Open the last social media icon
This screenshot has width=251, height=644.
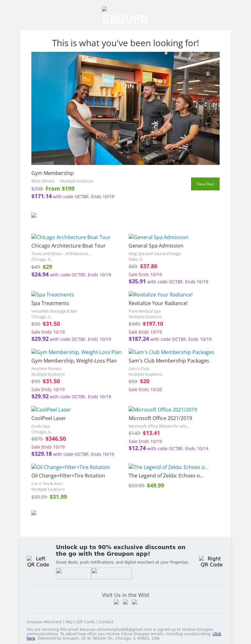135,602
